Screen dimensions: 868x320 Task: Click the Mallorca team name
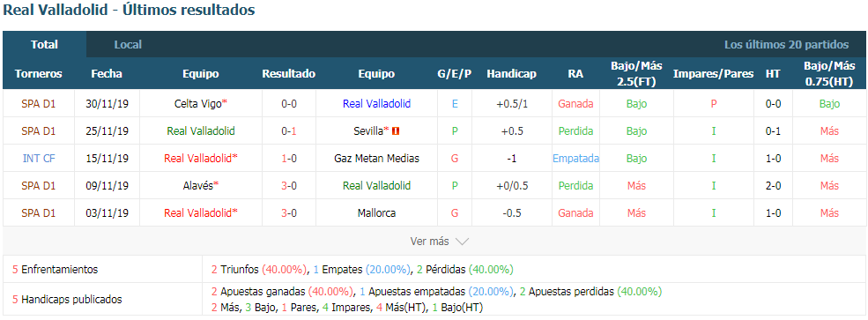point(376,213)
